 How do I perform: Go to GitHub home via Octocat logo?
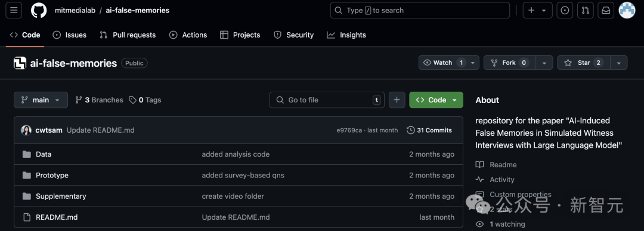coord(39,10)
